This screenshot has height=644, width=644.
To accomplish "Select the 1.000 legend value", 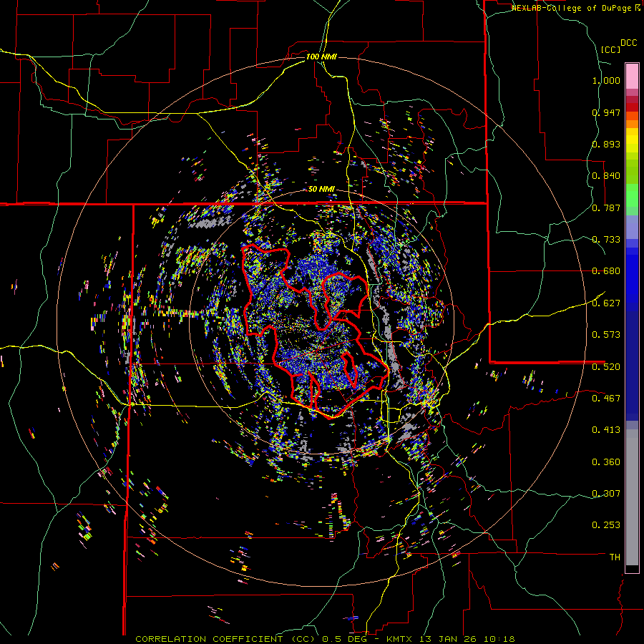I will [x=606, y=80].
